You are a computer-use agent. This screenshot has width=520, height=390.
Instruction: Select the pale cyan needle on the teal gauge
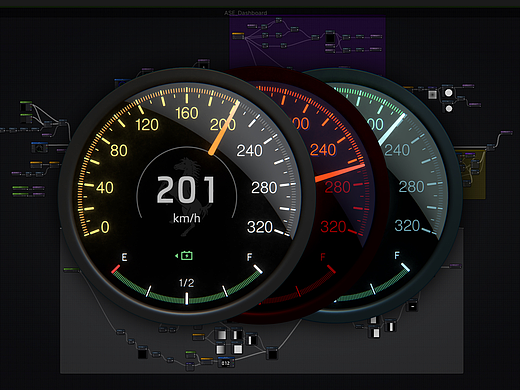point(392,129)
